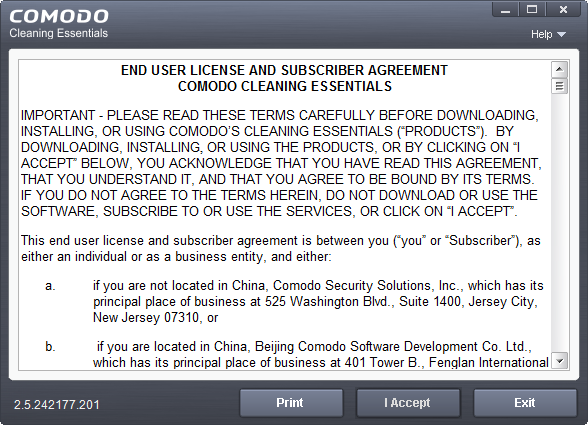Click the version number 2.5.242177.201

[x=57, y=405]
